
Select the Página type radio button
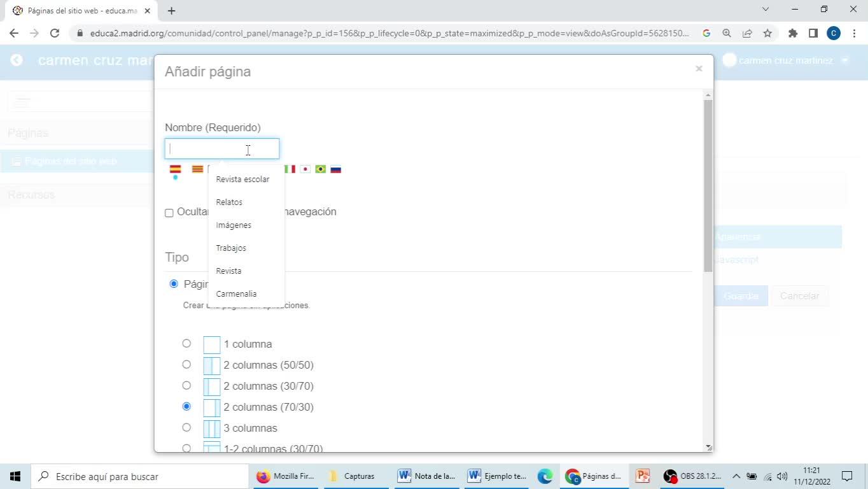pyautogui.click(x=174, y=284)
